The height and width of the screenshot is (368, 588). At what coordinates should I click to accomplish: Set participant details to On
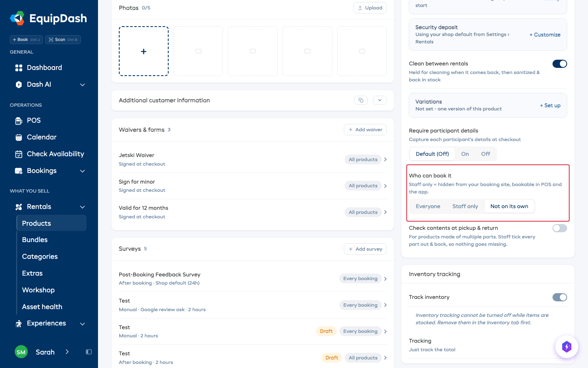tap(465, 154)
